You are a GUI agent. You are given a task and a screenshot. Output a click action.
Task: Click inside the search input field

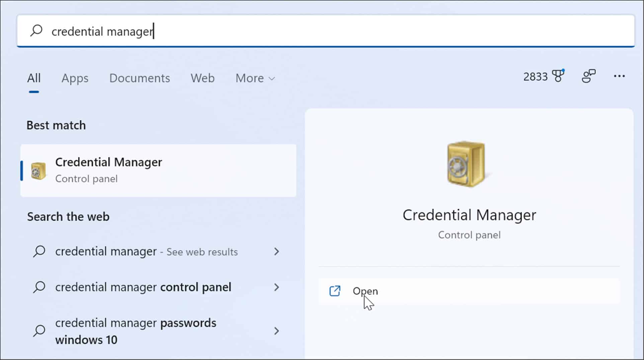(x=201, y=31)
